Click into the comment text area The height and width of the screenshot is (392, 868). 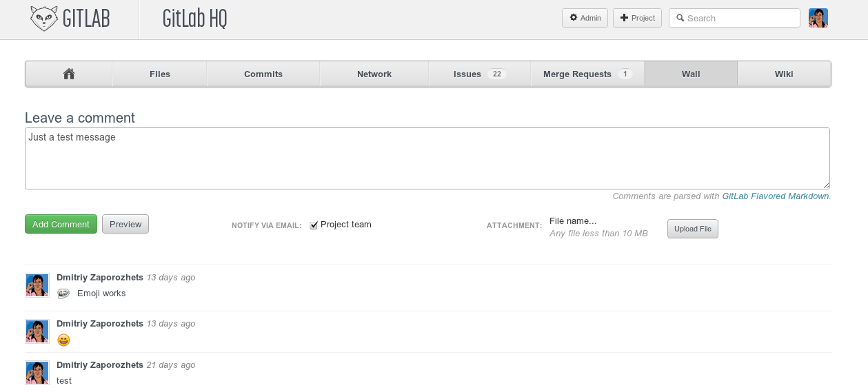(427, 158)
